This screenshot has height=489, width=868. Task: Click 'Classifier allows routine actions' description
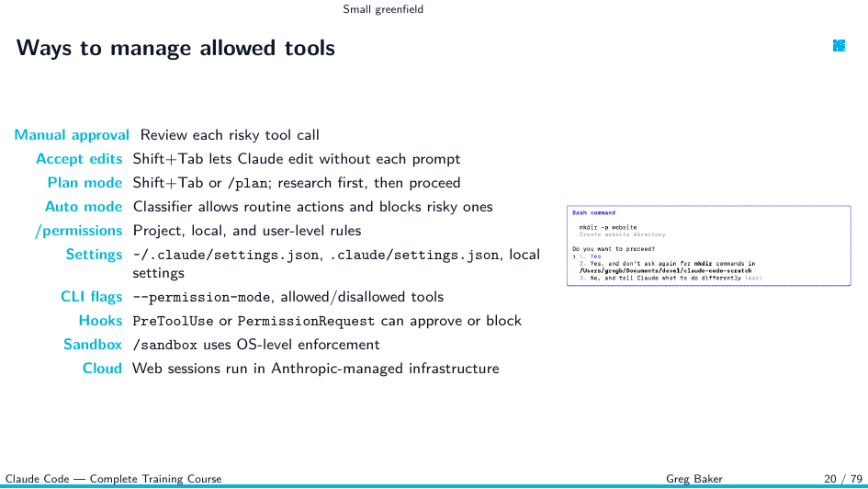pyautogui.click(x=313, y=207)
